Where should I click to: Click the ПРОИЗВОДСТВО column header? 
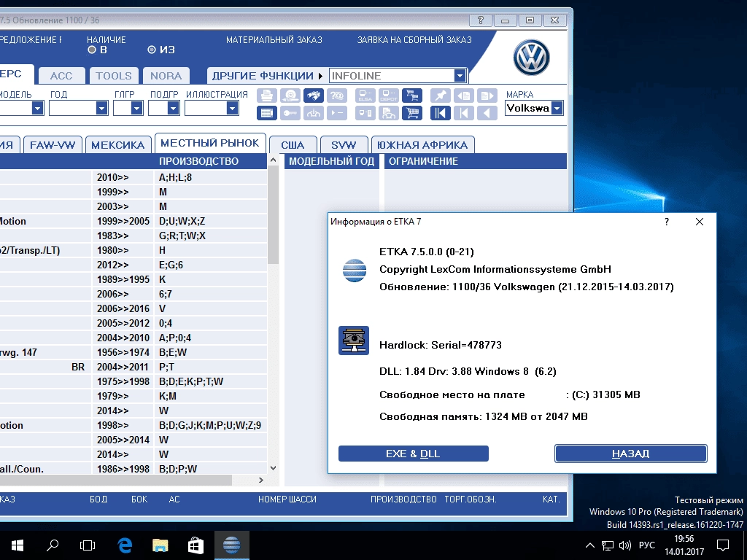point(198,161)
